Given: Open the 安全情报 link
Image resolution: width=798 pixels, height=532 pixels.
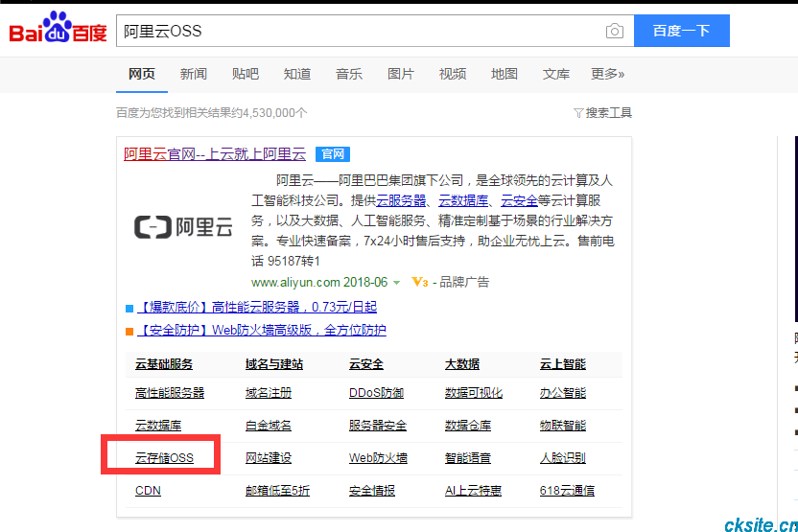Looking at the screenshot, I should 372,490.
